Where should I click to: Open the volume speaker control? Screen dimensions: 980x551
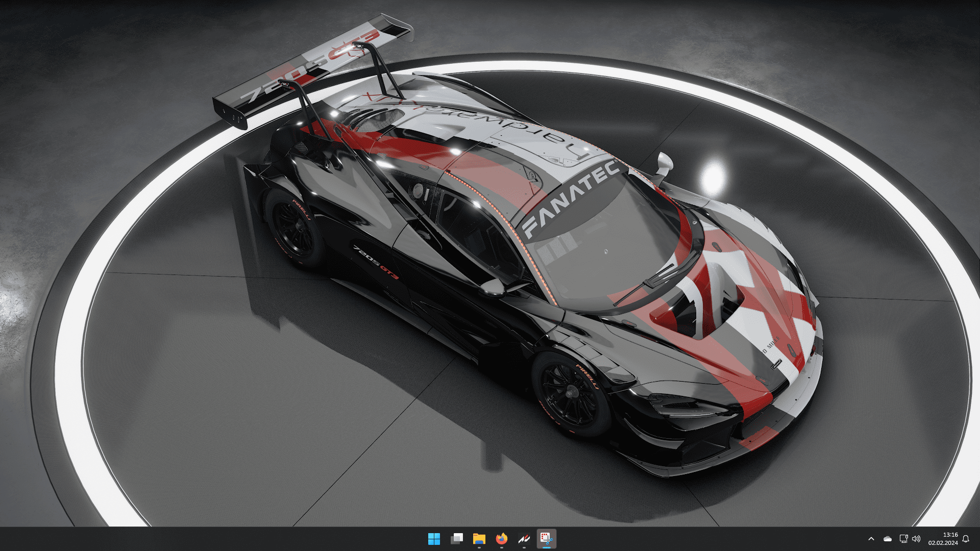[x=916, y=539]
